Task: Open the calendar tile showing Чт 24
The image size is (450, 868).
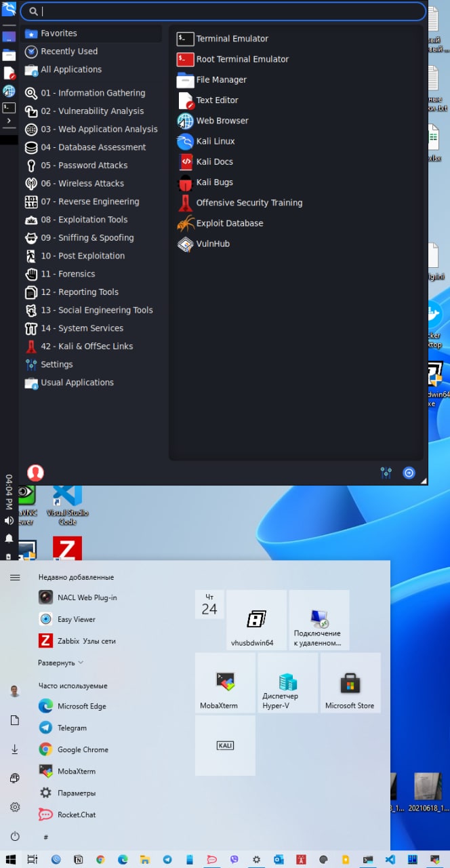Action: coord(209,604)
